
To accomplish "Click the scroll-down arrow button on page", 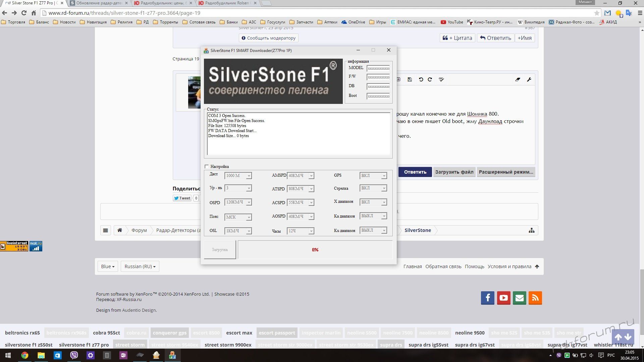I will 628,337.
